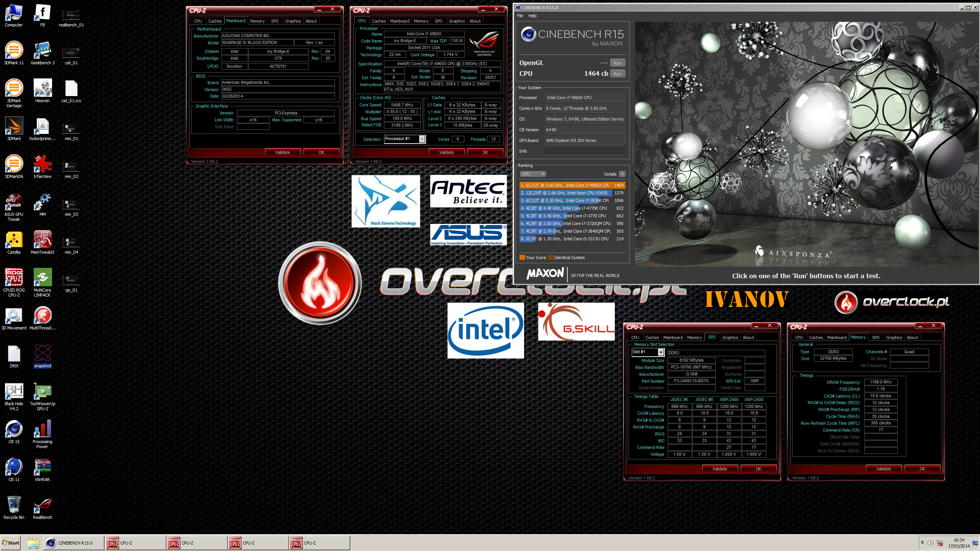Launch MultiCore LINPACK shortcut

[42, 283]
